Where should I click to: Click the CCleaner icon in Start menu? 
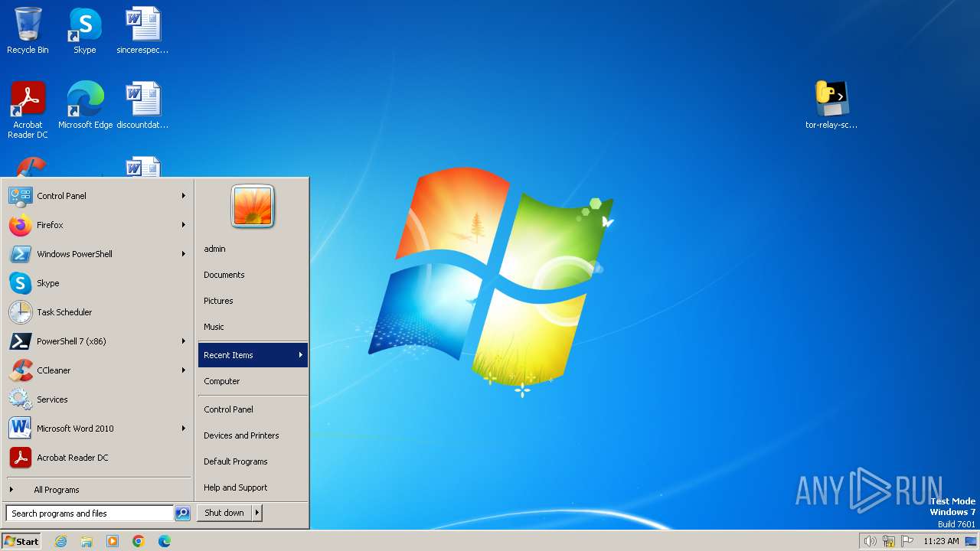click(x=20, y=370)
